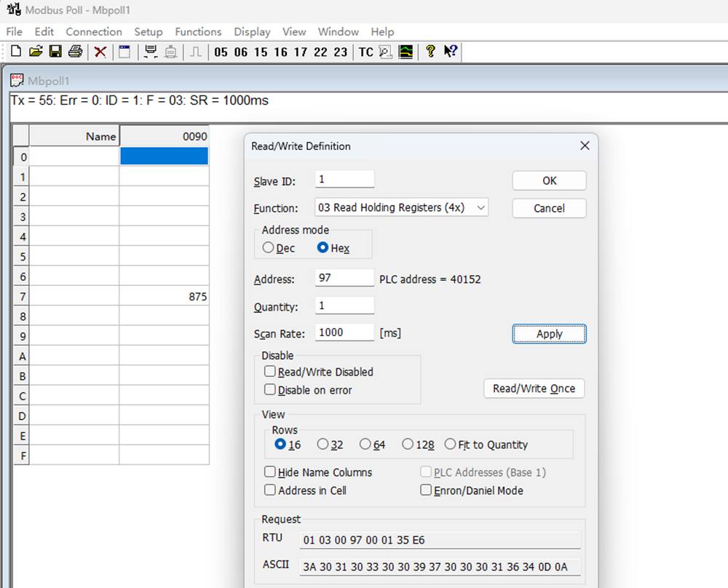The image size is (728, 588).
Task: Click the single pulse poll icon
Action: [x=195, y=52]
